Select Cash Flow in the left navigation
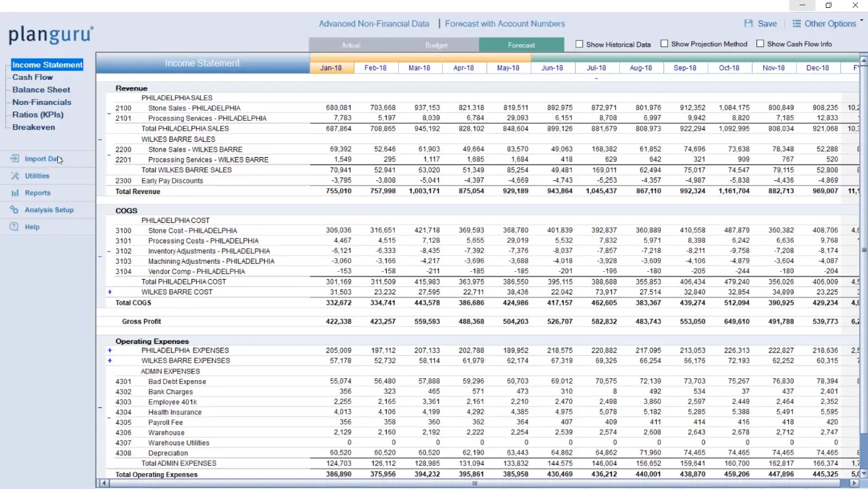 click(32, 77)
